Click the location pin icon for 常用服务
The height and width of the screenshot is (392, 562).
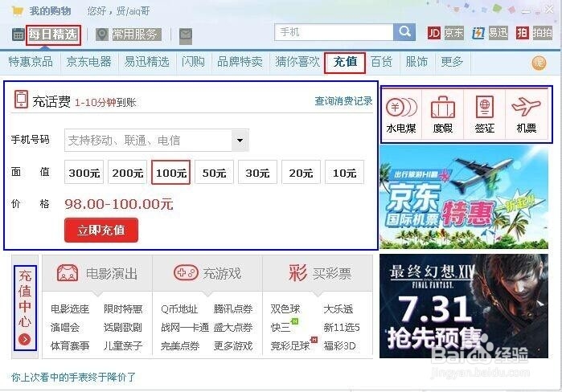point(102,35)
